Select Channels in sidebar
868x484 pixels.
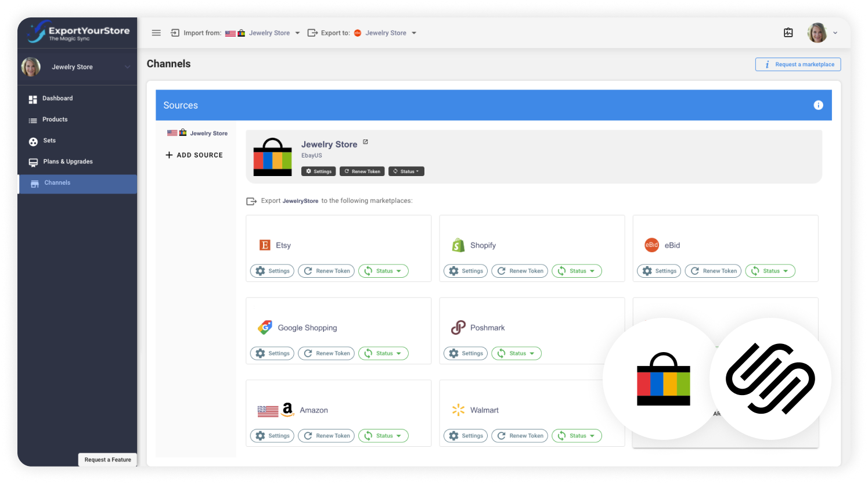pos(77,183)
